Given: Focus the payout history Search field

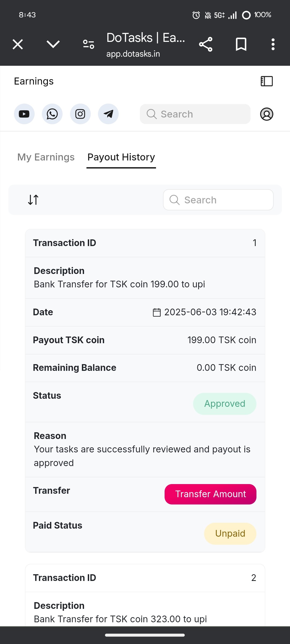Looking at the screenshot, I should (218, 200).
